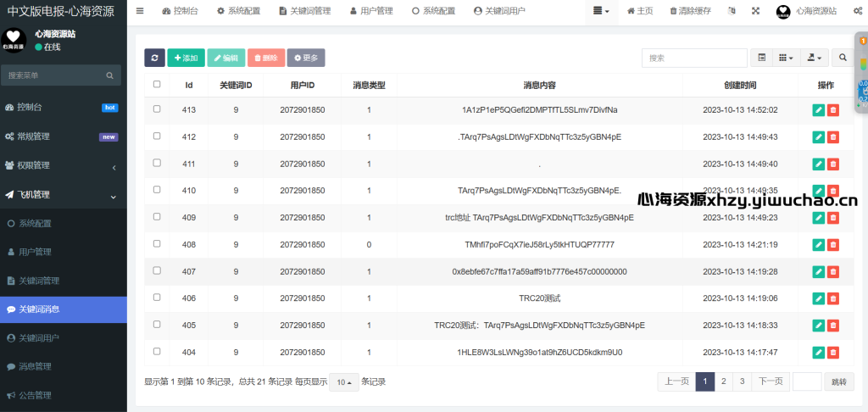868x412 pixels.
Task: Check the select-all checkbox in table header
Action: pyautogui.click(x=157, y=84)
